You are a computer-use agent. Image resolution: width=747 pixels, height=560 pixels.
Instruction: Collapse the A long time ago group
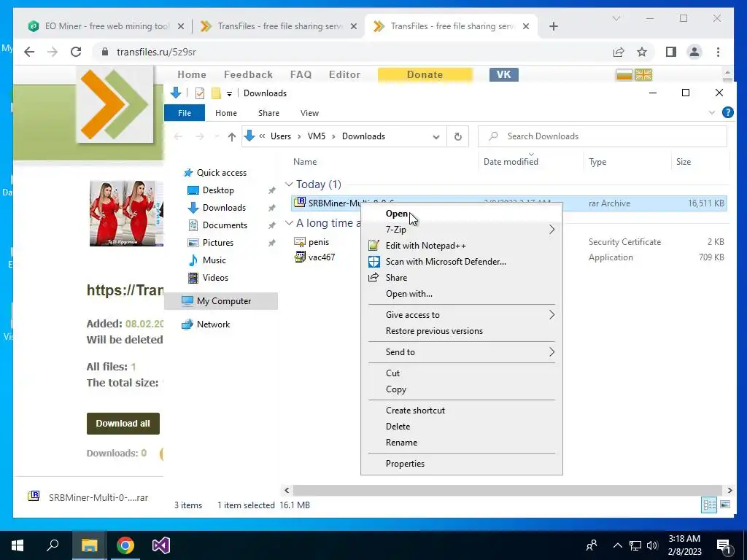coord(289,223)
